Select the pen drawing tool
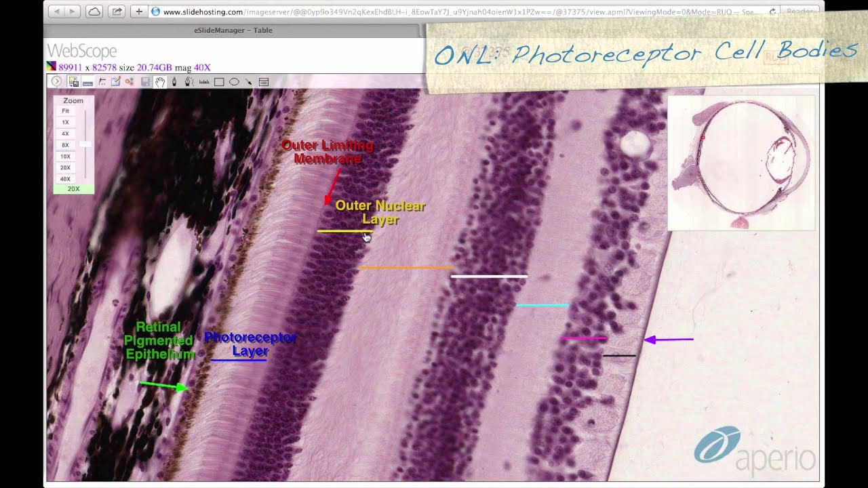868x488 pixels. [174, 82]
